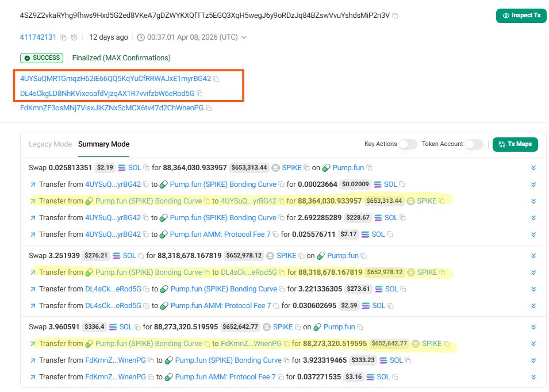The width and height of the screenshot is (549, 392).
Task: Open Pump.fun link in first Swap row
Action: (348, 168)
